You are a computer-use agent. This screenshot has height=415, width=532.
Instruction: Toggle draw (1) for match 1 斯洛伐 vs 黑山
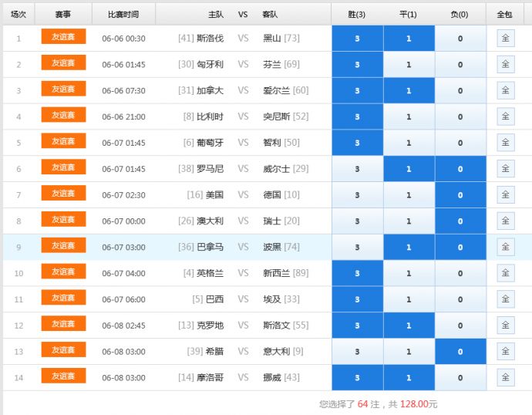tap(409, 39)
